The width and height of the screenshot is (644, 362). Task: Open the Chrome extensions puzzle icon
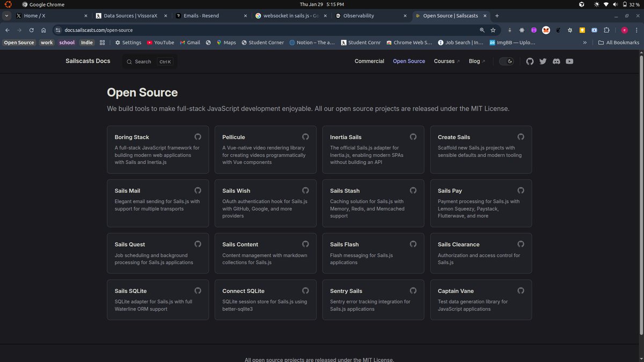point(606,30)
